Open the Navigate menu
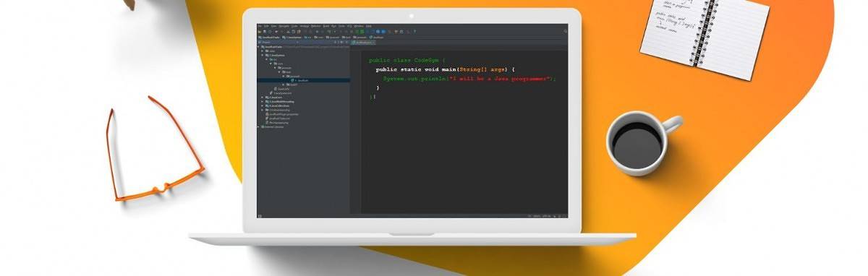 click(x=284, y=26)
